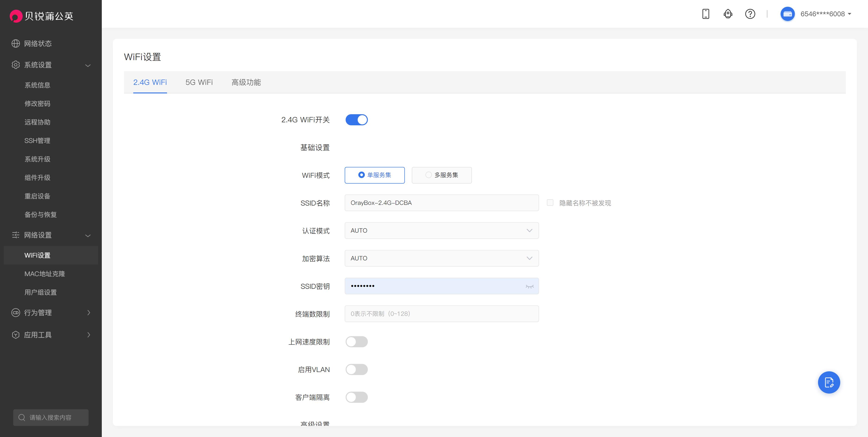
Task: Open the 网络状态 globe icon
Action: click(x=15, y=43)
